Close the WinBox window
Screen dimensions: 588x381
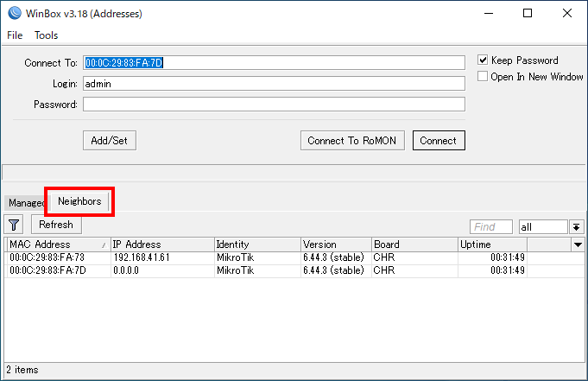point(567,14)
